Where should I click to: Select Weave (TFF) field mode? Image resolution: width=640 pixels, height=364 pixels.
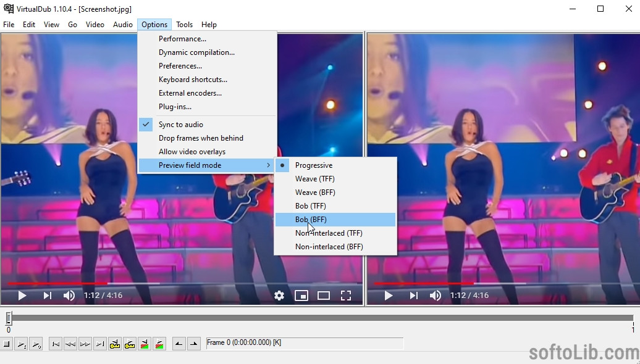(x=335, y=178)
